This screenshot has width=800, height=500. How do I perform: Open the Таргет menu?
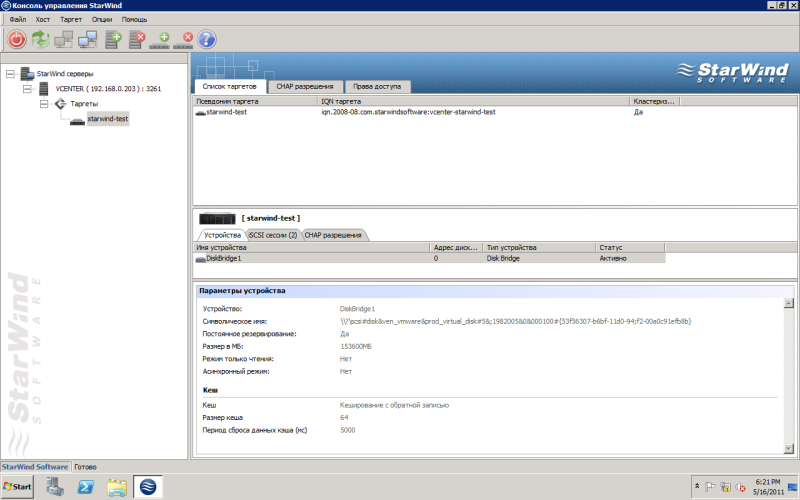tap(71, 19)
